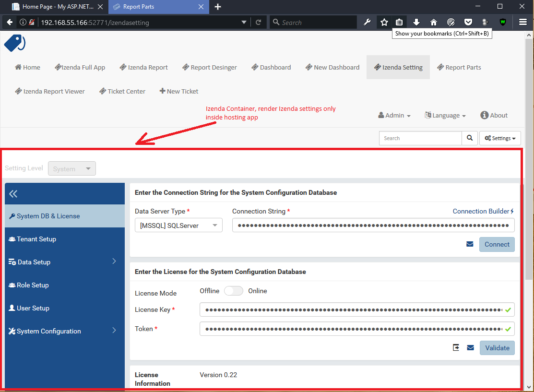Select Role Setup in sidebar

[65, 285]
